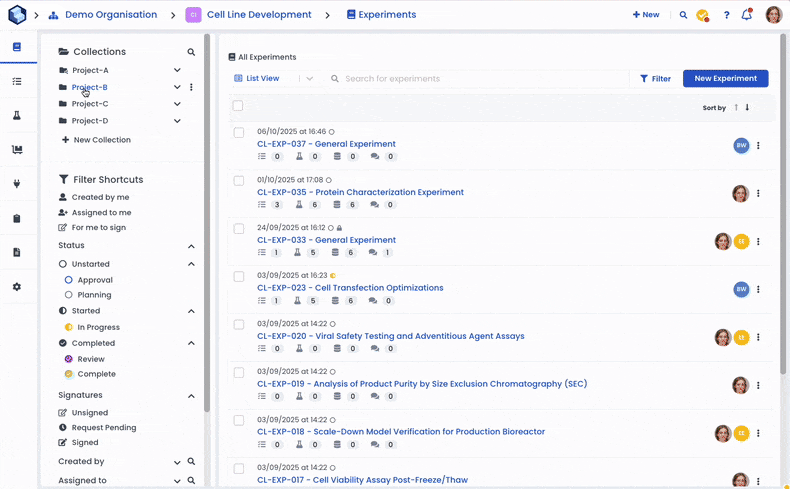Search the Created by filter list
The width and height of the screenshot is (790, 489).
click(x=191, y=461)
